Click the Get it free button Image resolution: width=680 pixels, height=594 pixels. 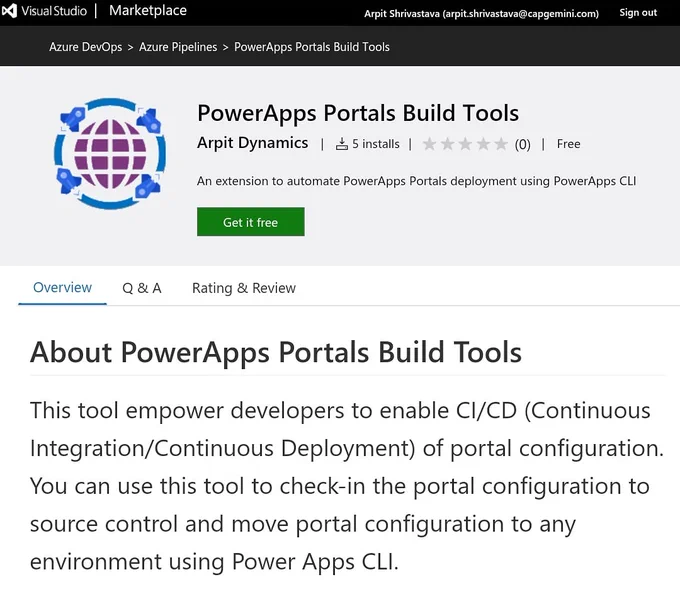(x=251, y=222)
